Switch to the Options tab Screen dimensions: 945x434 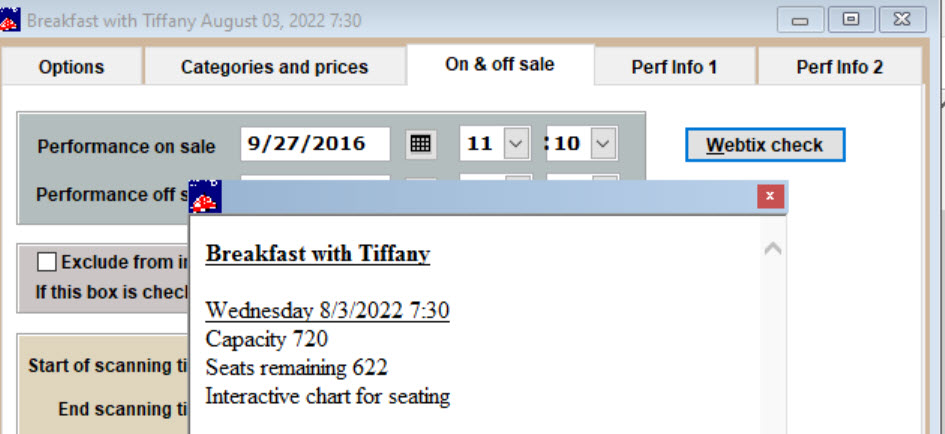[71, 67]
